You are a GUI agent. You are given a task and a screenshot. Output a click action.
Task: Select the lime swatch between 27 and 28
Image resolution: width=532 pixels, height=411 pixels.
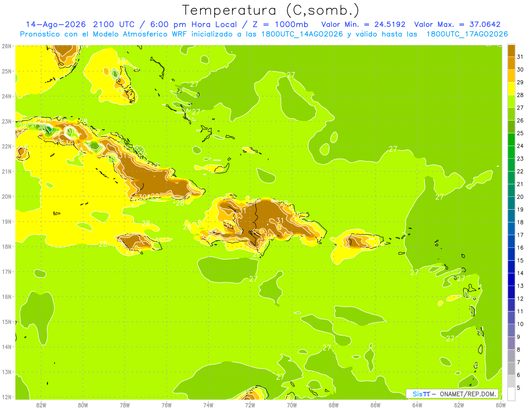511,101
